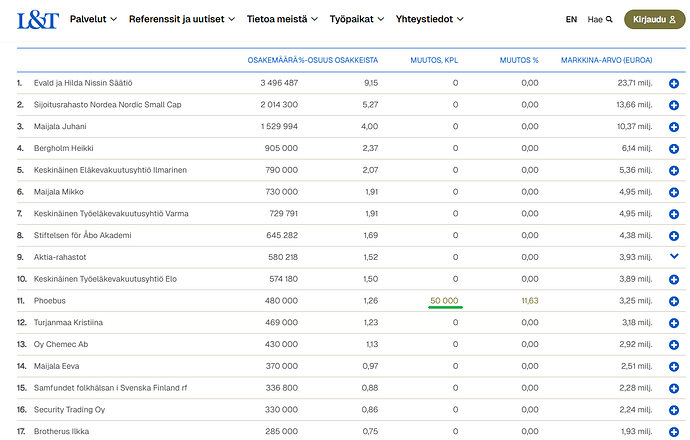Image resolution: width=690 pixels, height=440 pixels.
Task: Switch language to EN
Action: pyautogui.click(x=571, y=19)
